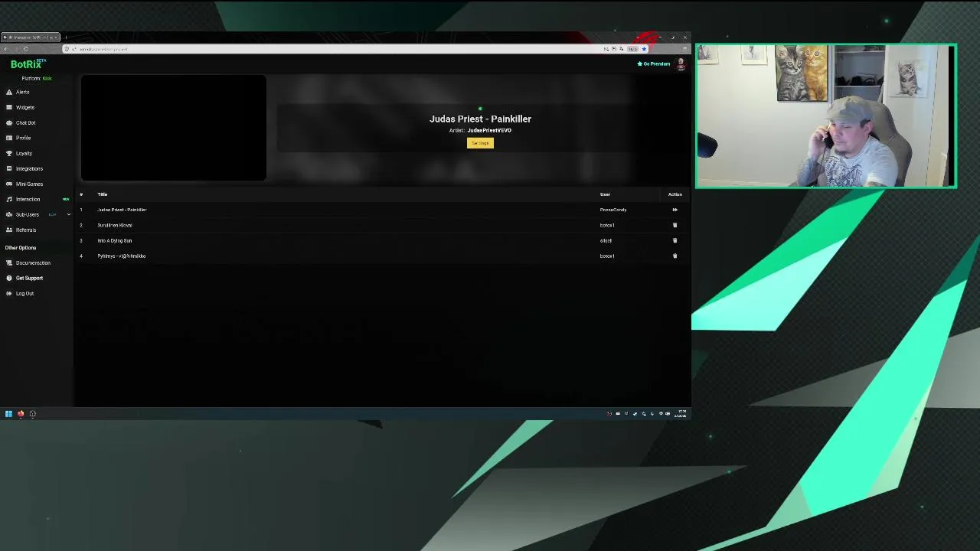
Task: Click the circular taskbar app icon beside the browser
Action: coord(32,414)
